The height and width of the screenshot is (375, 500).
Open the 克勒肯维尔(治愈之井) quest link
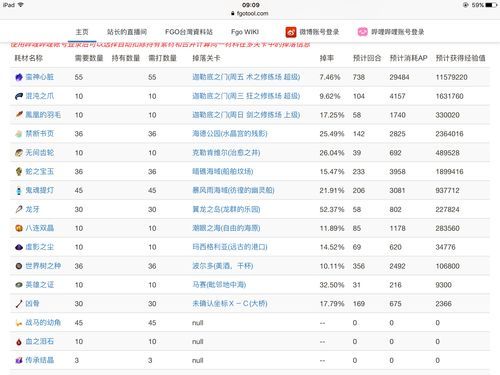(226, 153)
